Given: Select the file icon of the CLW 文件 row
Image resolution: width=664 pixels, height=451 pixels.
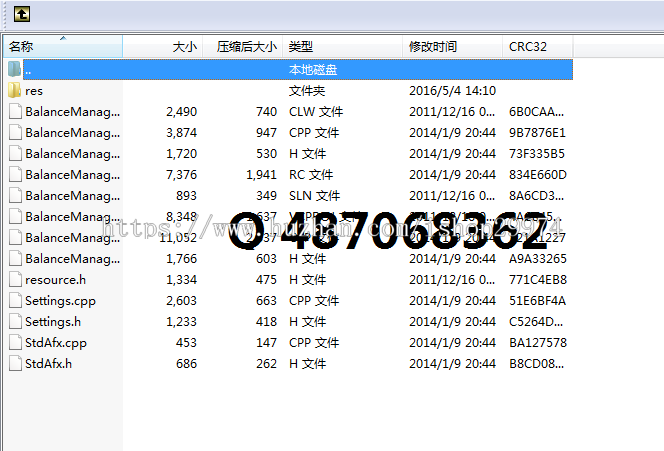Looking at the screenshot, I should point(15,112).
